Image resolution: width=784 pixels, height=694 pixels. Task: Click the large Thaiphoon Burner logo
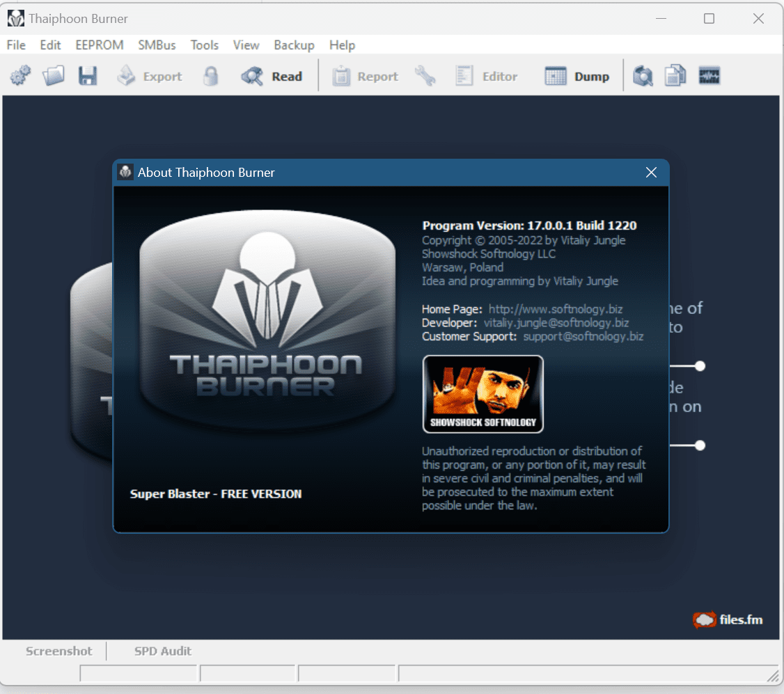coord(267,320)
